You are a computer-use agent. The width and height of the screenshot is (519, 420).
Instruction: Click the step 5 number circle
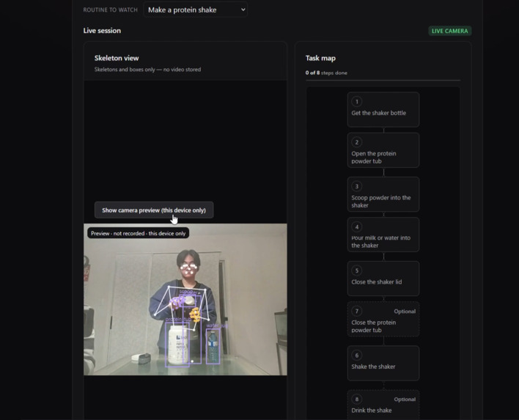coord(357,270)
